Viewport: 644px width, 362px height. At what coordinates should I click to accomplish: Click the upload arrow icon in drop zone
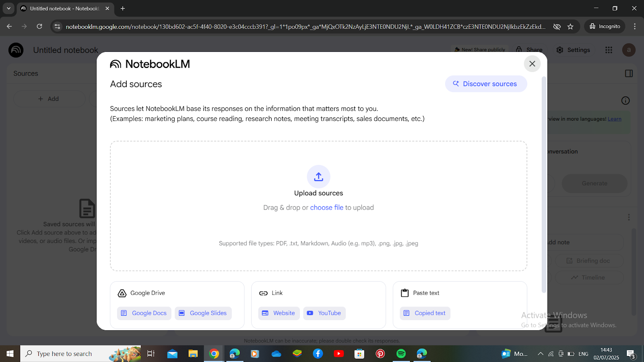click(x=318, y=177)
